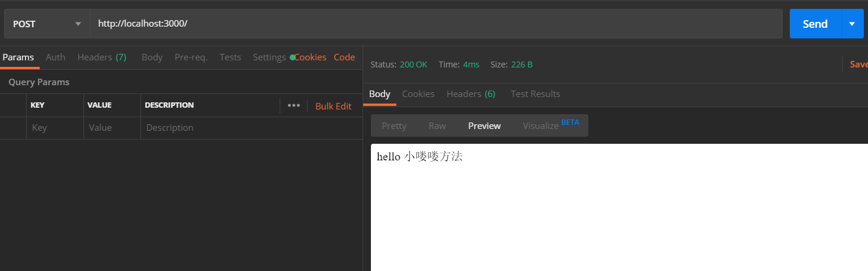
Task: Open the Send options arrow
Action: 852,24
